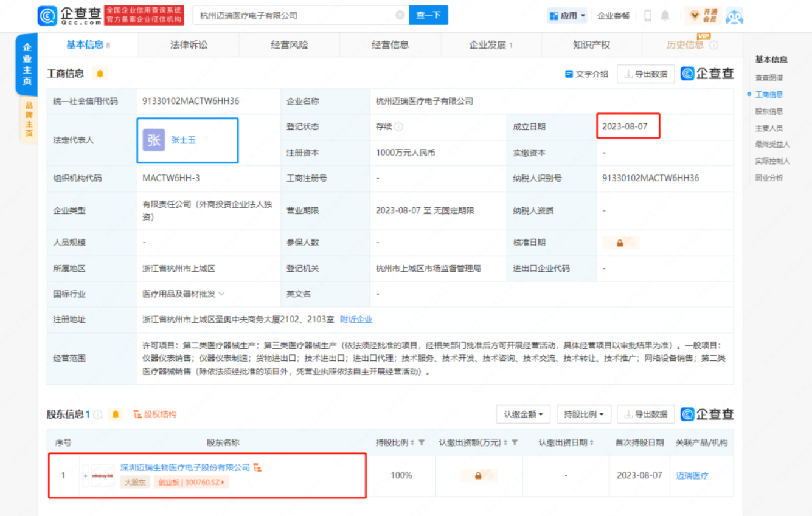Open legal representative 张士玉 link
The width and height of the screenshot is (812, 516).
(183, 140)
